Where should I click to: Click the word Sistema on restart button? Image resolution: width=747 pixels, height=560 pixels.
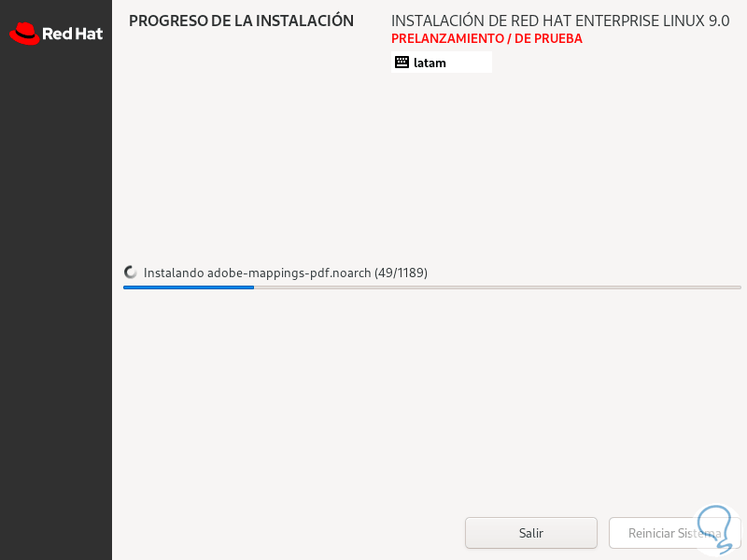coord(699,533)
